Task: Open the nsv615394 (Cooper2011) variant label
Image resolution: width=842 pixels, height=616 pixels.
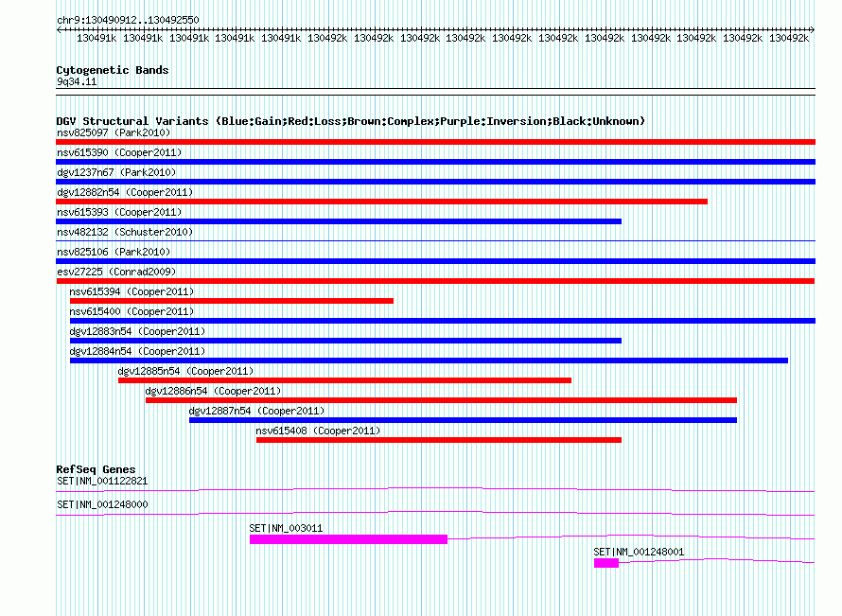Action: [132, 291]
